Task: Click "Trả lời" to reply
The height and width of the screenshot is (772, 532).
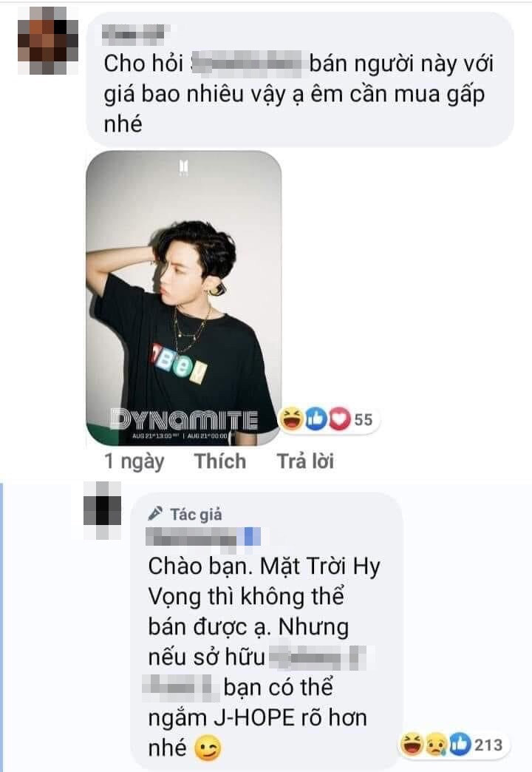Action: pos(305,461)
